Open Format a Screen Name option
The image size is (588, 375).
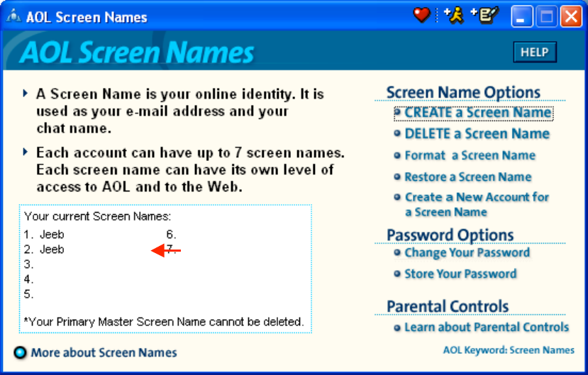click(x=470, y=155)
